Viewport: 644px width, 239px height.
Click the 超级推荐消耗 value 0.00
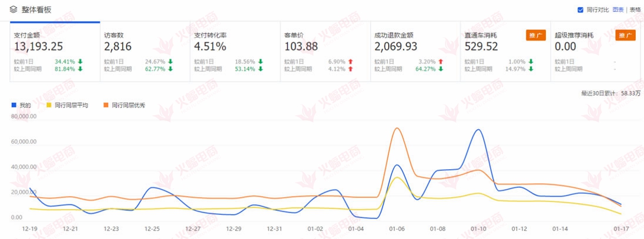[x=566, y=46]
